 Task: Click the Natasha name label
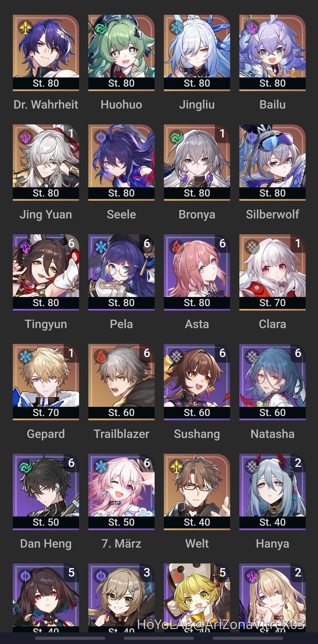click(273, 434)
